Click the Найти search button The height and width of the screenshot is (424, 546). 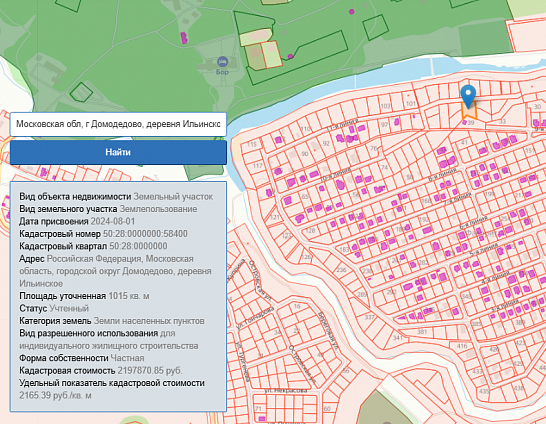point(118,152)
